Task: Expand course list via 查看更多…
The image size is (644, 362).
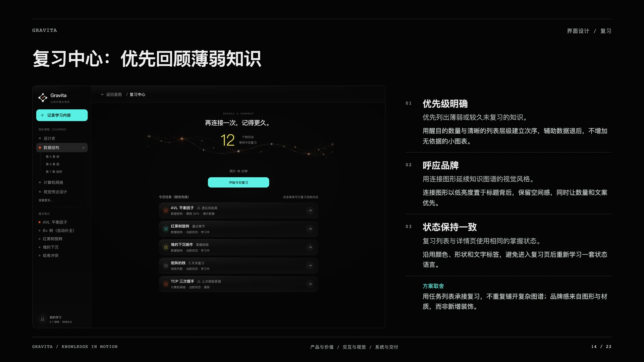Action: [46, 200]
